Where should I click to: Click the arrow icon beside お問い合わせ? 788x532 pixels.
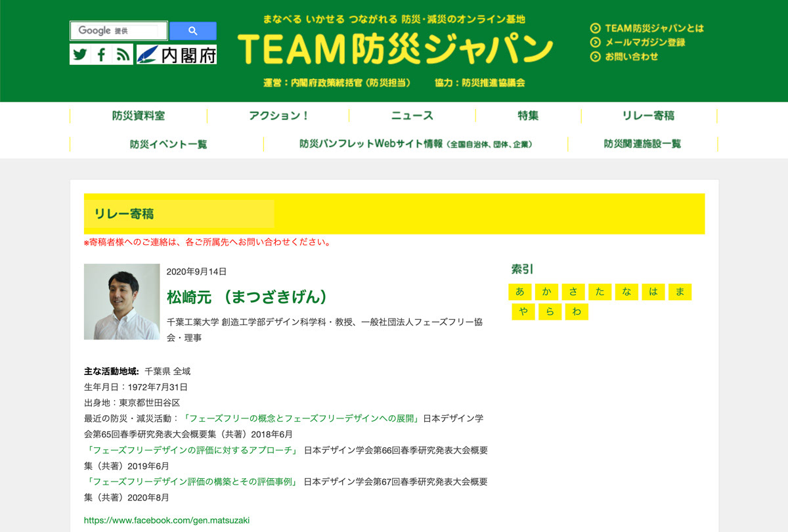tap(596, 56)
